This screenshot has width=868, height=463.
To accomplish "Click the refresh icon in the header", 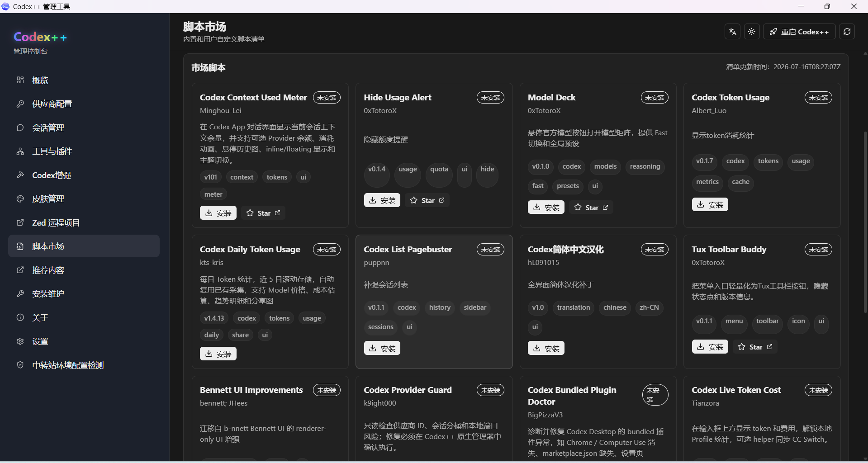I will tap(847, 32).
